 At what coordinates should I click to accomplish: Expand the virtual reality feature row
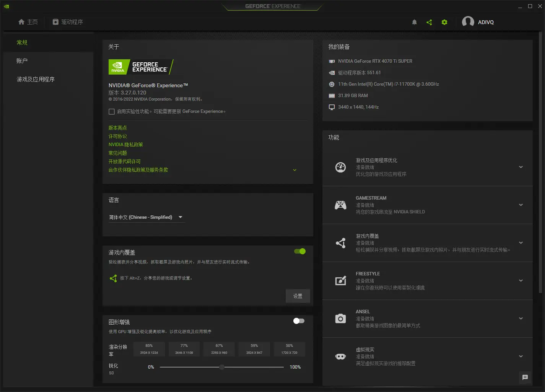click(521, 356)
